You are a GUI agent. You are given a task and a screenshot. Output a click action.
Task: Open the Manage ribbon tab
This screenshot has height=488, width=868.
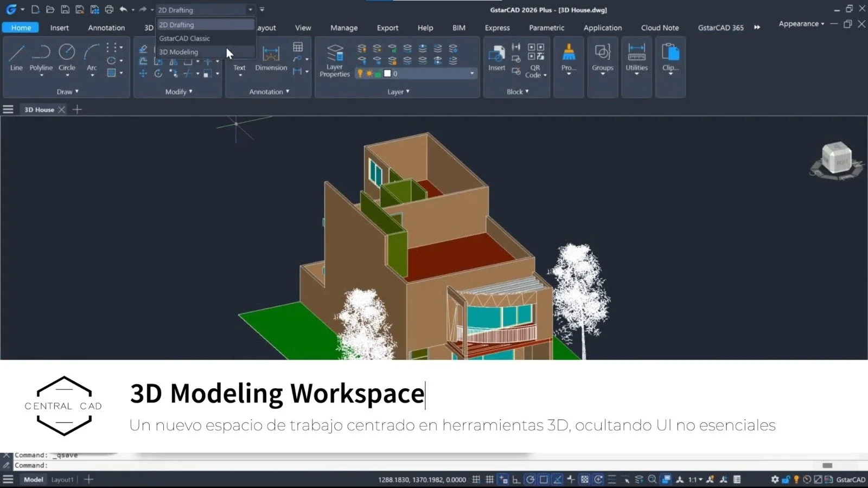point(344,28)
